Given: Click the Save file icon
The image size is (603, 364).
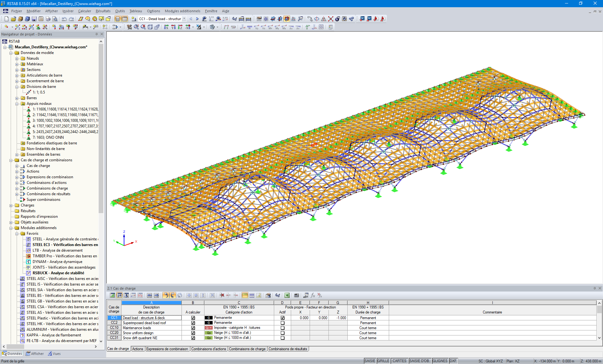Looking at the screenshot, I should (34, 19).
